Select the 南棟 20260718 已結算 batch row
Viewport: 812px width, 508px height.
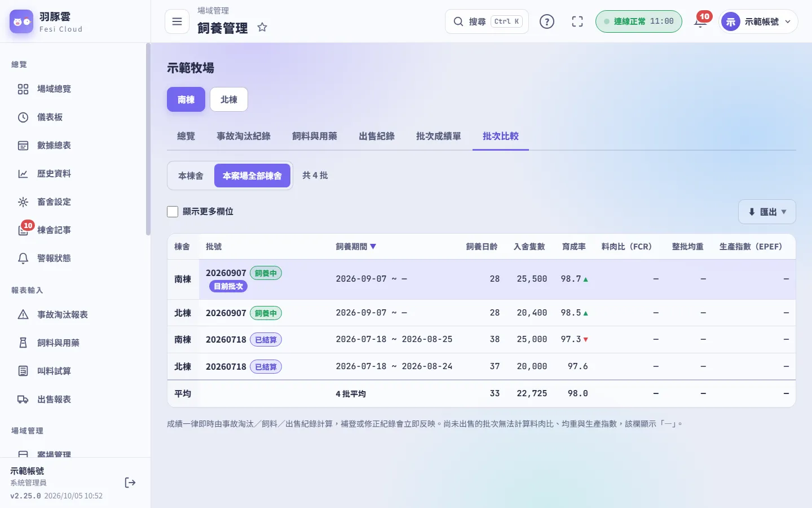pos(482,340)
